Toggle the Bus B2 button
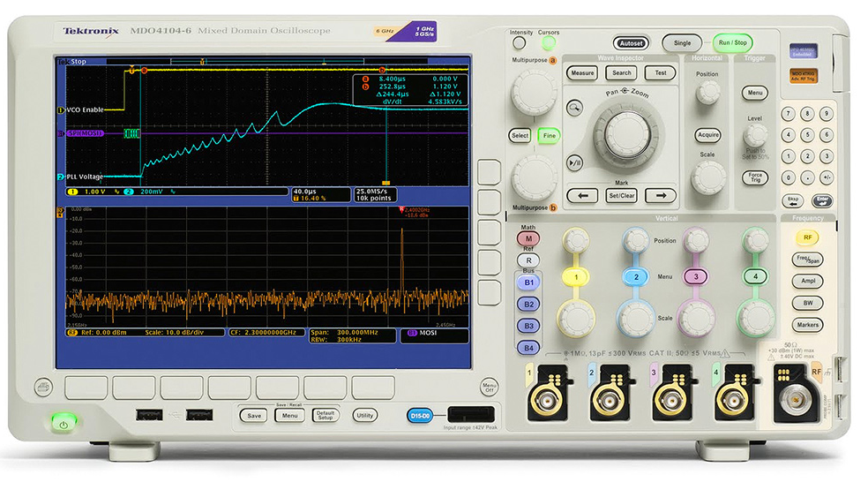The width and height of the screenshot is (868, 482). [528, 305]
